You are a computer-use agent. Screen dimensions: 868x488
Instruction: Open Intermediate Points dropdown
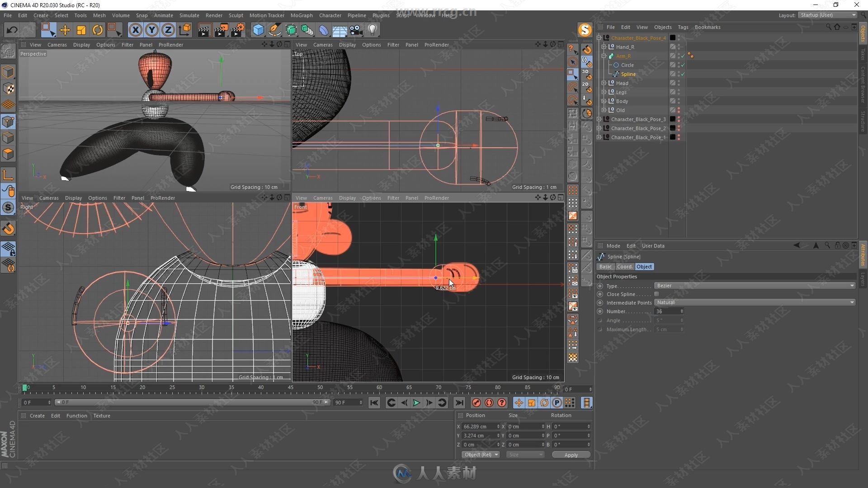(x=755, y=302)
